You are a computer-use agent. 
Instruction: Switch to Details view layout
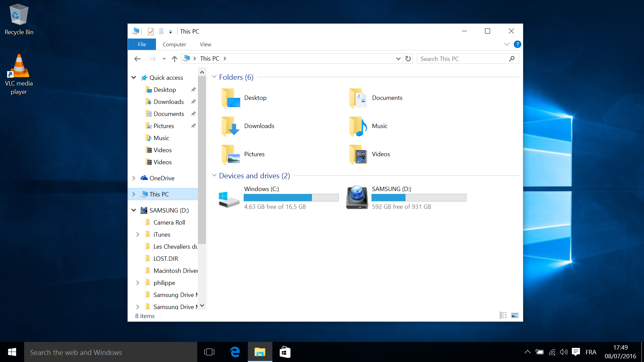tap(503, 315)
